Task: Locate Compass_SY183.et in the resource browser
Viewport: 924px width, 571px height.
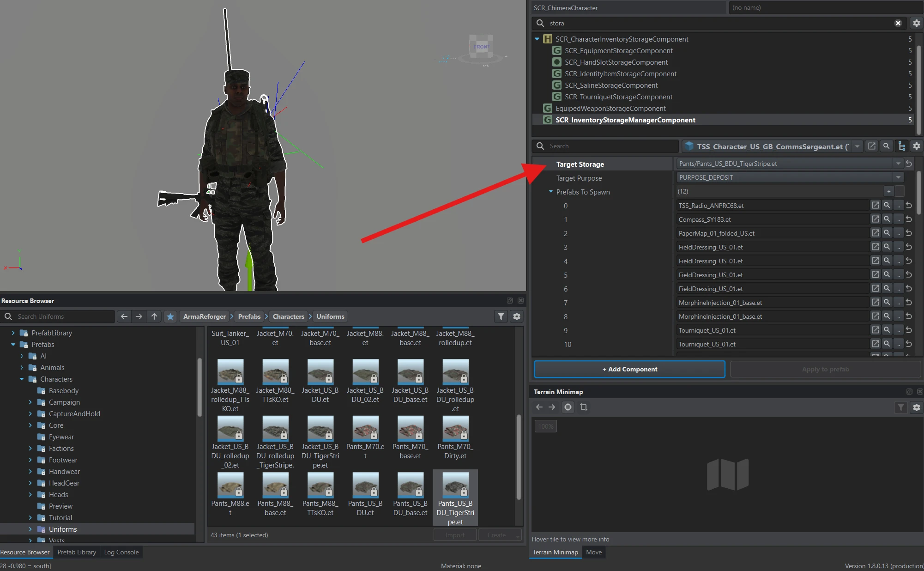Action: (887, 219)
